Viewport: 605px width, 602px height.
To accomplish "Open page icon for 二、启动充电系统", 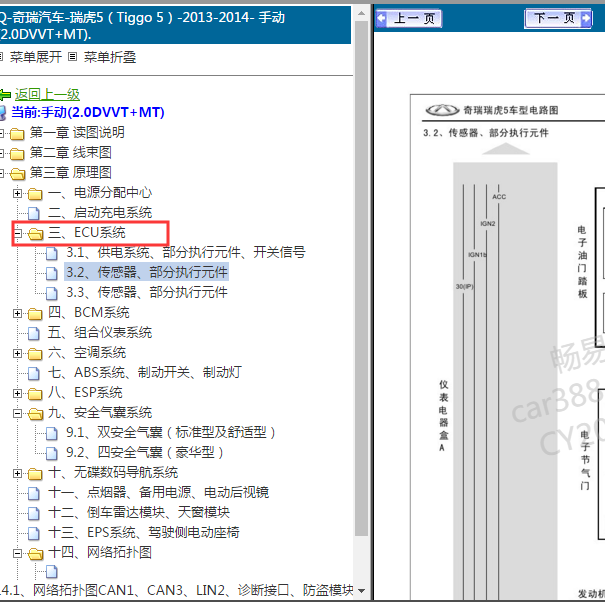I will pyautogui.click(x=34, y=213).
